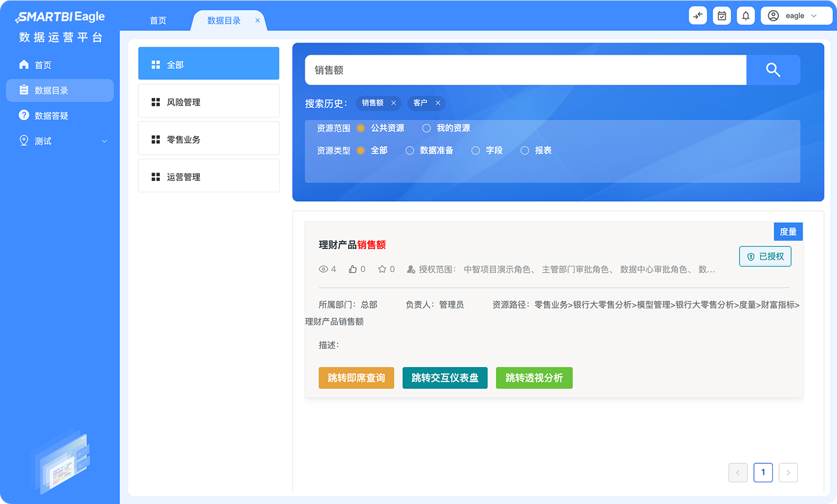The width and height of the screenshot is (837, 504).
Task: Open the notification bell
Action: point(745,16)
